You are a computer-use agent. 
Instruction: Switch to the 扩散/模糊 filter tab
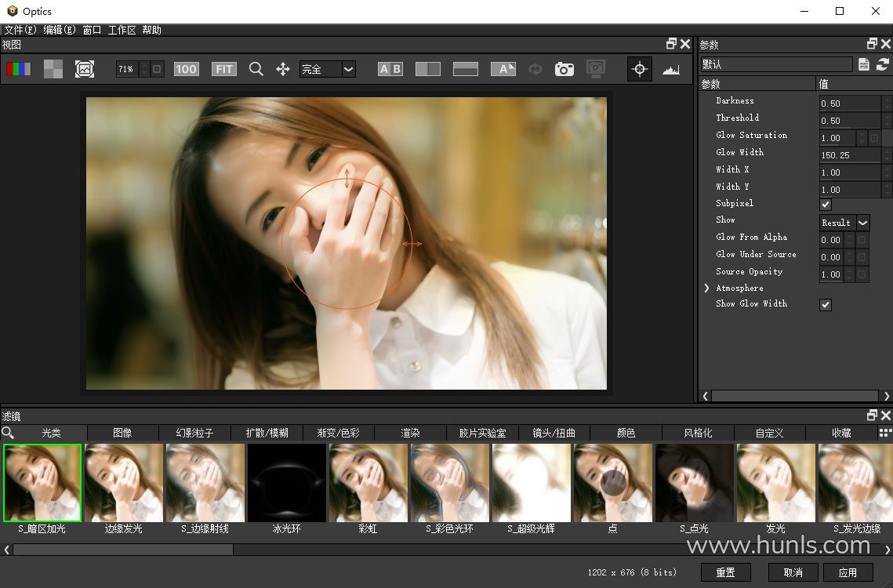click(x=267, y=433)
